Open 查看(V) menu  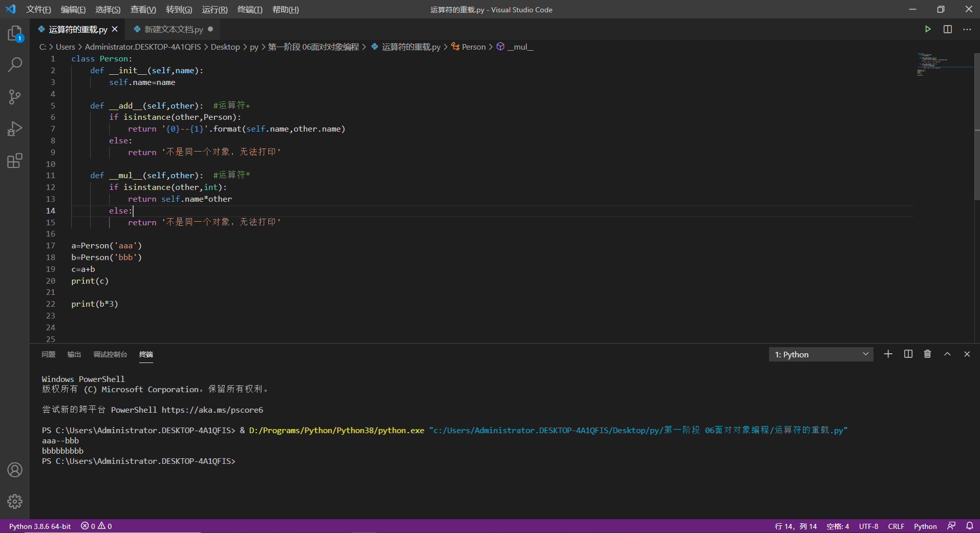[143, 9]
